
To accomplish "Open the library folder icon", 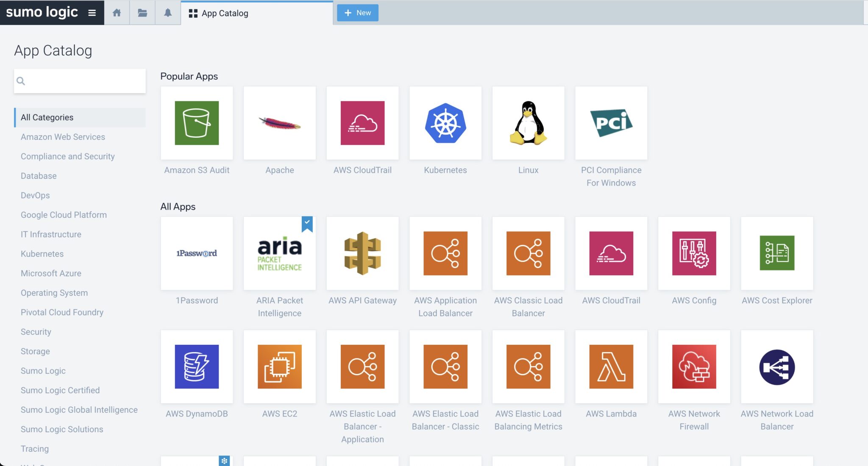I will (x=142, y=13).
